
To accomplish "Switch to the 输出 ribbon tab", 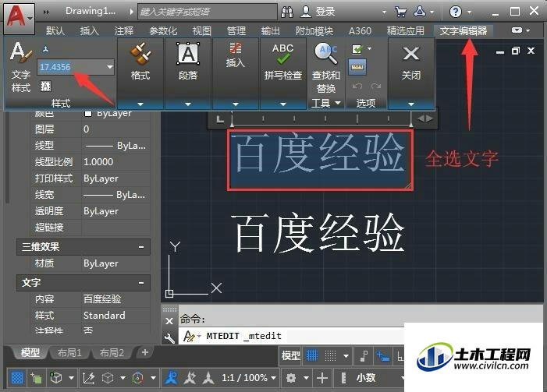I will pyautogui.click(x=270, y=31).
